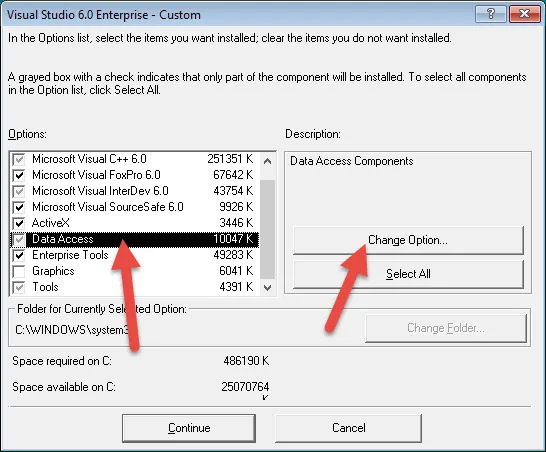Cancel the custom setup dialog
This screenshot has width=546, height=452.
click(x=349, y=428)
